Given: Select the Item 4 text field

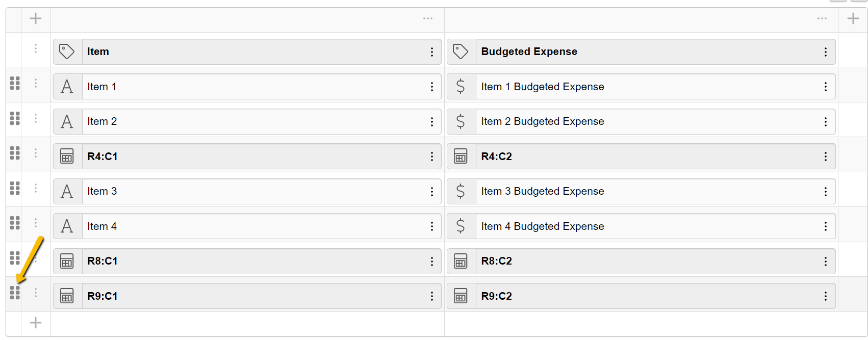Looking at the screenshot, I should pos(255,226).
